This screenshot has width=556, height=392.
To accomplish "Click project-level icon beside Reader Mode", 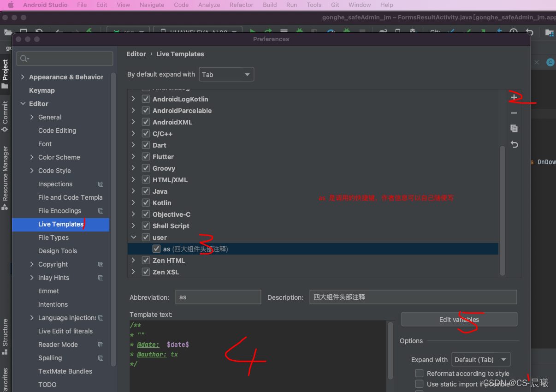I will [101, 344].
